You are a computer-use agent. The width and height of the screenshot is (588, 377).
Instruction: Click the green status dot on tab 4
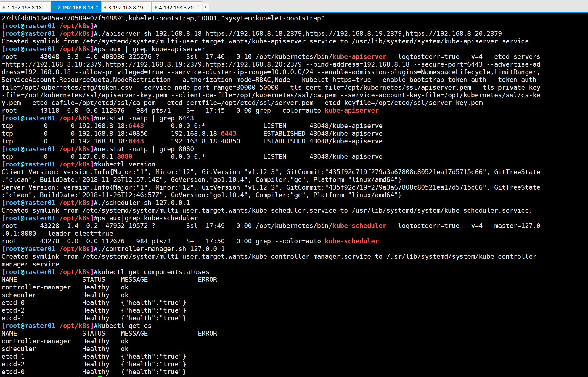coord(156,7)
